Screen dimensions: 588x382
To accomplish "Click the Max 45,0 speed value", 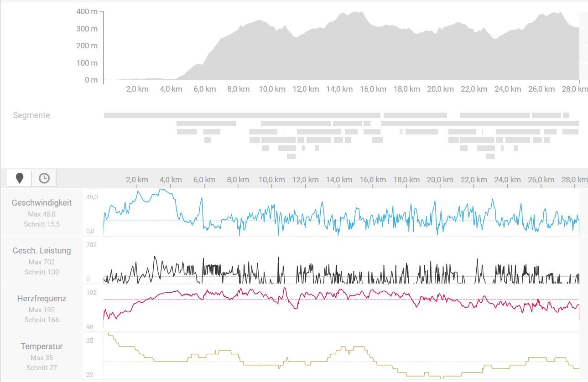I will (x=42, y=214).
